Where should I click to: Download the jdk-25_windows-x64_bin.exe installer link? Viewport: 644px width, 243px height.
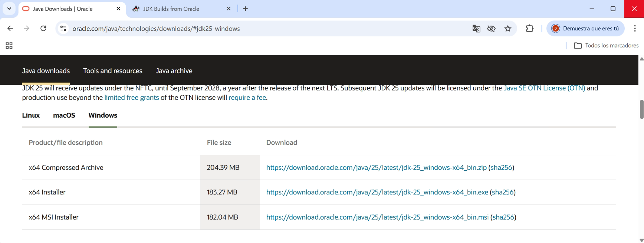[377, 192]
